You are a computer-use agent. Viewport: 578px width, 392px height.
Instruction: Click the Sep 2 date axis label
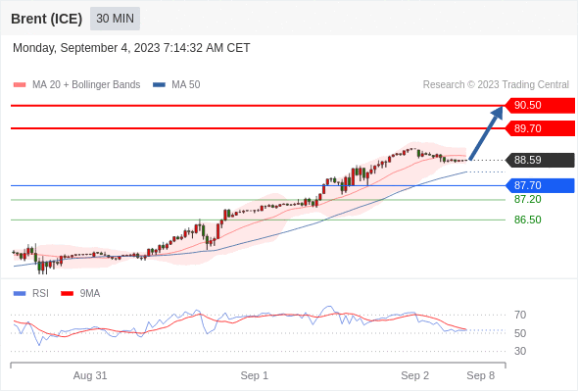pos(415,375)
